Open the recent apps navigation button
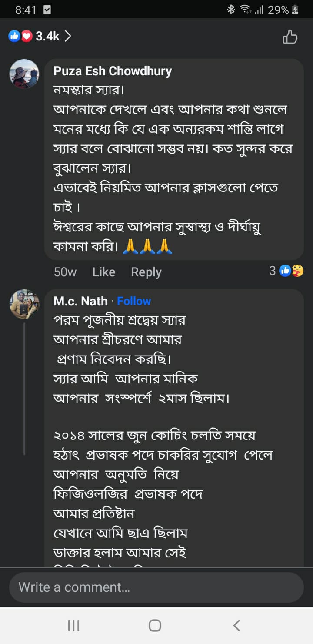 (x=73, y=625)
